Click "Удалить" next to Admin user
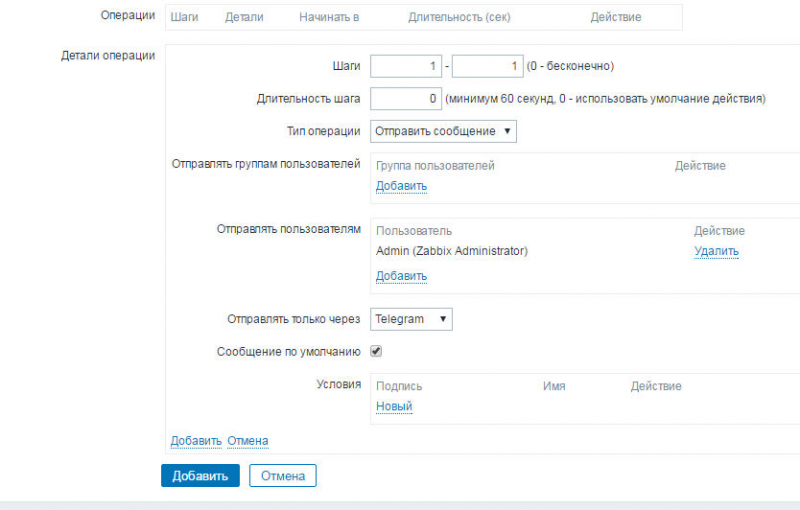Screen dimensions: 800x510 click(x=716, y=251)
